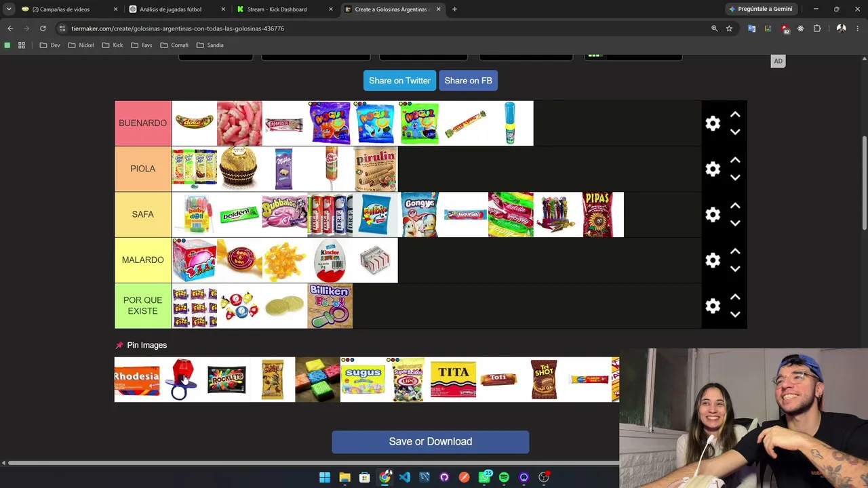Select the Sugus candy image
Screen dimensions: 868x488
[363, 380]
